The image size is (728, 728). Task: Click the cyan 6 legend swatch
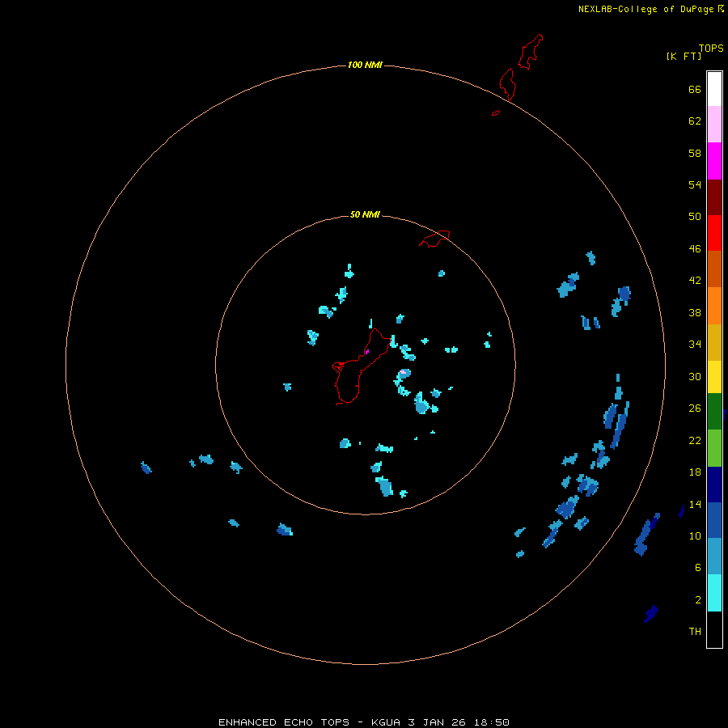(714, 593)
